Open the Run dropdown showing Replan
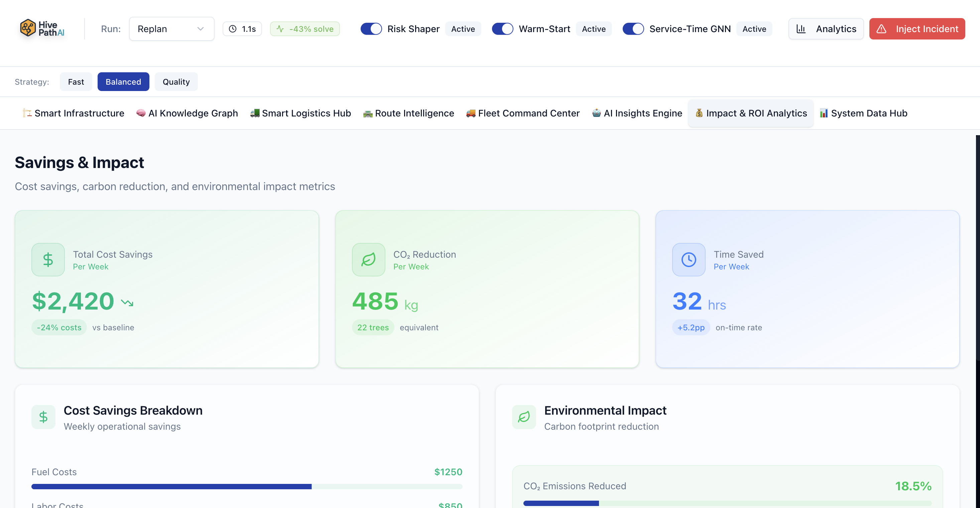Viewport: 980px width, 508px height. click(171, 29)
